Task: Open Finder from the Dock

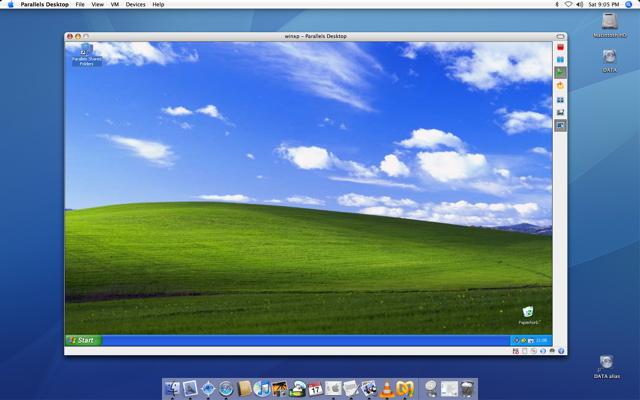Action: [x=172, y=389]
